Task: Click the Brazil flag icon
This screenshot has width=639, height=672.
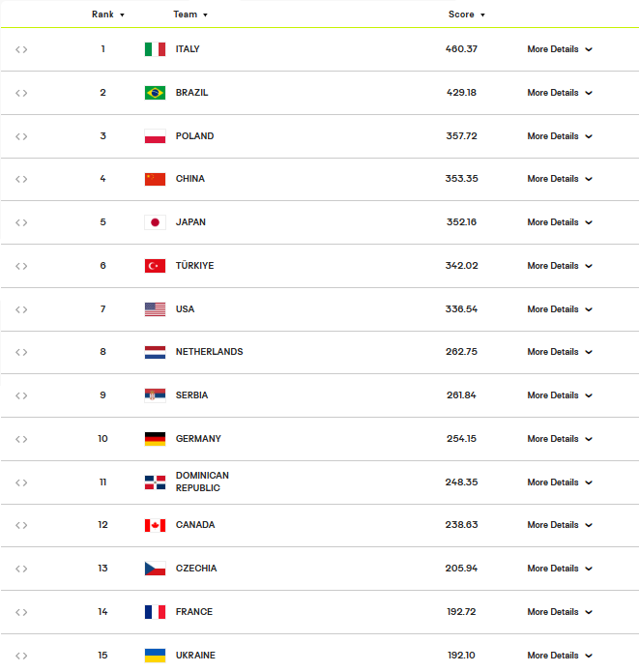Action: pyautogui.click(x=155, y=93)
